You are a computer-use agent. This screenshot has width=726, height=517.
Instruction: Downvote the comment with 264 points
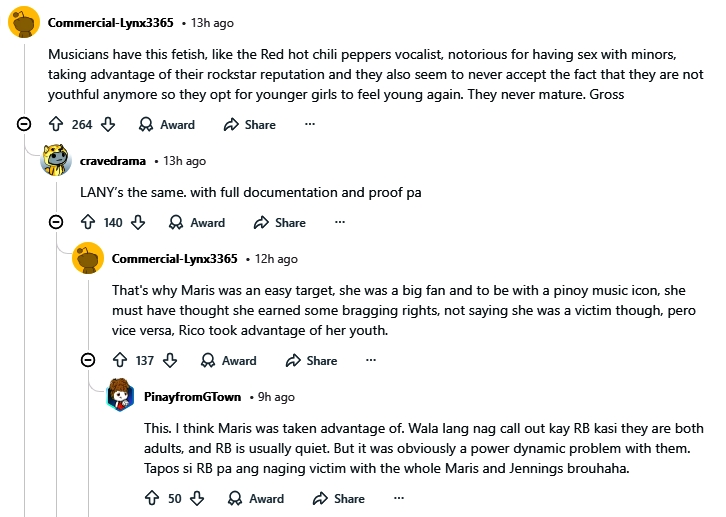[108, 125]
